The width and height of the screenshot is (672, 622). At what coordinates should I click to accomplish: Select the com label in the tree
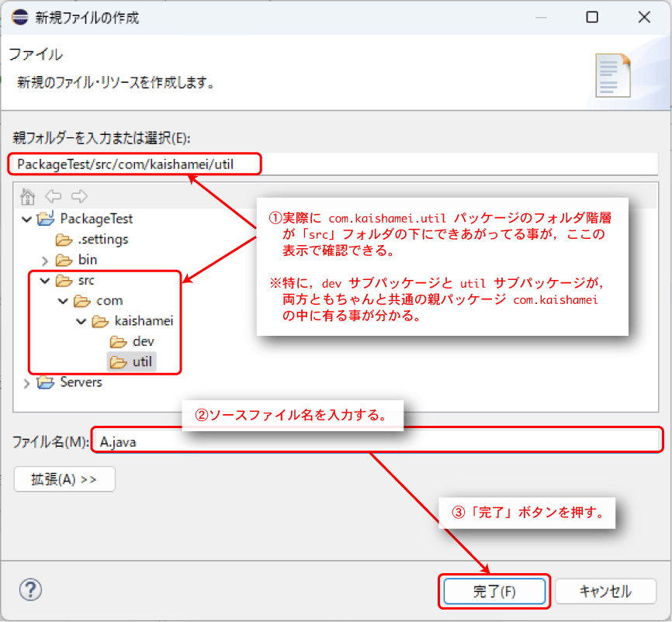tap(109, 301)
